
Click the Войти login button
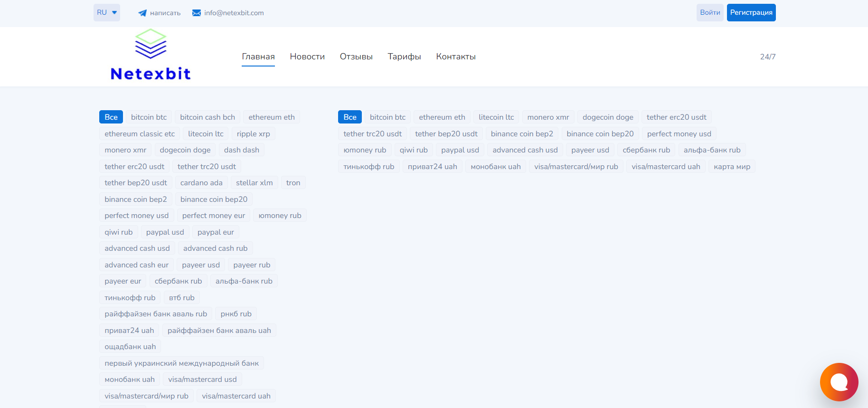pos(710,13)
